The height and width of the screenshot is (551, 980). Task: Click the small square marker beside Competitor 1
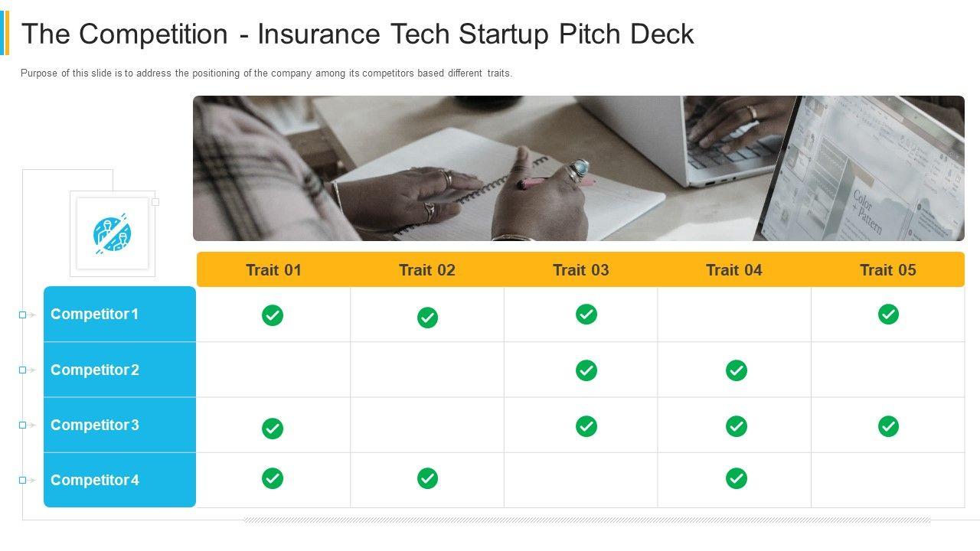23,315
